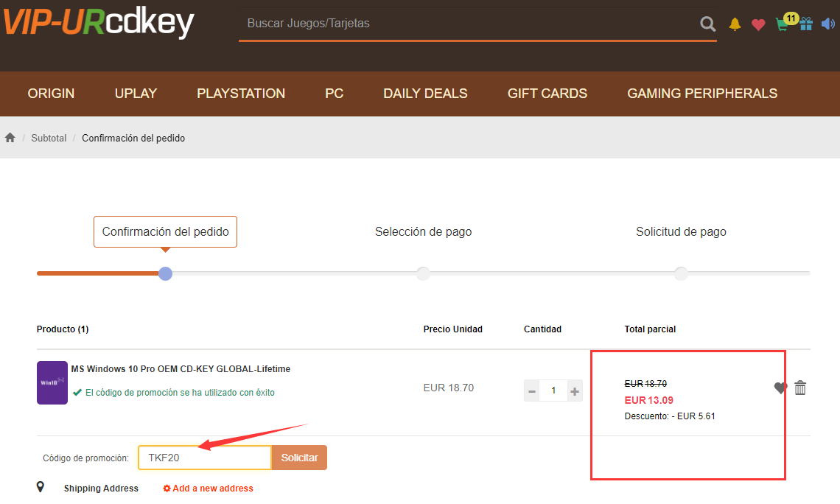840x504 pixels.
Task: Select Confirmación del pedido step
Action: (x=166, y=232)
